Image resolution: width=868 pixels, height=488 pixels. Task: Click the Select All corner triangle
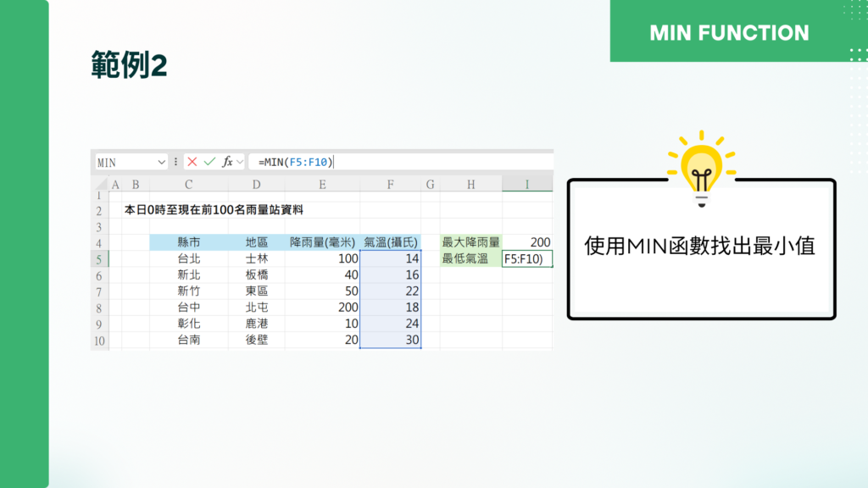click(x=101, y=184)
